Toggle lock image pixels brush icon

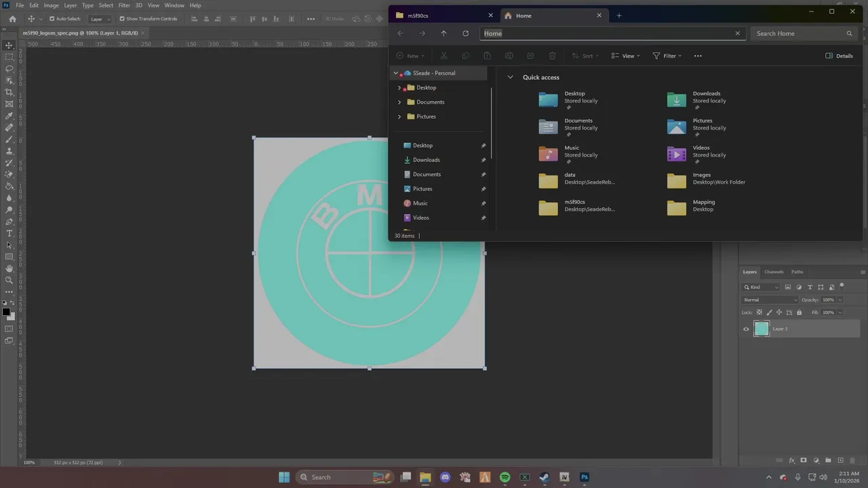click(769, 312)
